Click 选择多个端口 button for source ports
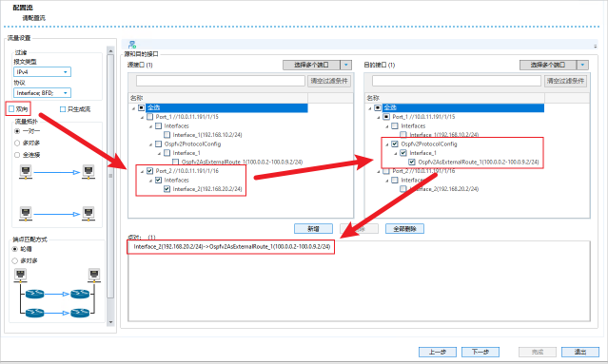This screenshot has width=608, height=364. 311,65
